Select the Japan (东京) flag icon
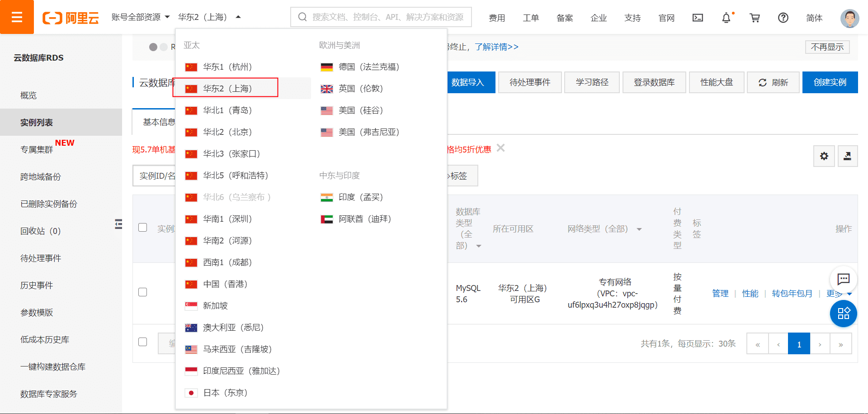This screenshot has width=868, height=414. [x=191, y=393]
